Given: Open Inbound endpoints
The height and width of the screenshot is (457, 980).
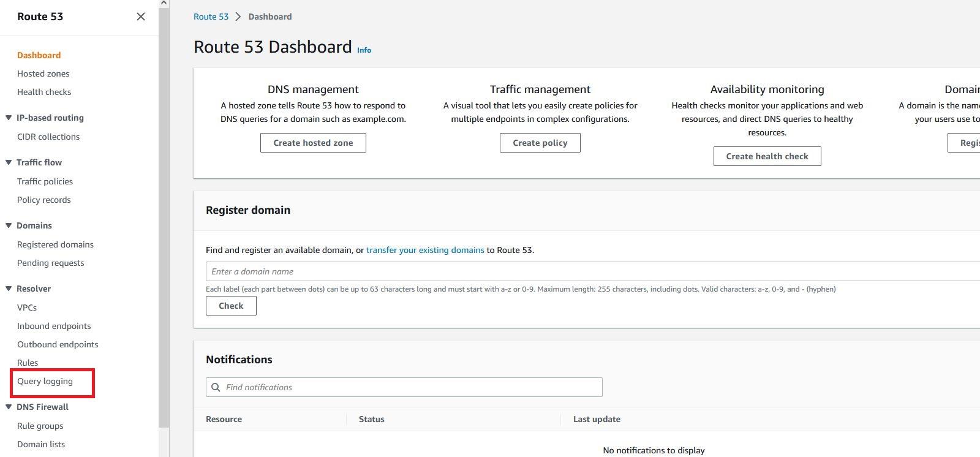Looking at the screenshot, I should [x=54, y=326].
